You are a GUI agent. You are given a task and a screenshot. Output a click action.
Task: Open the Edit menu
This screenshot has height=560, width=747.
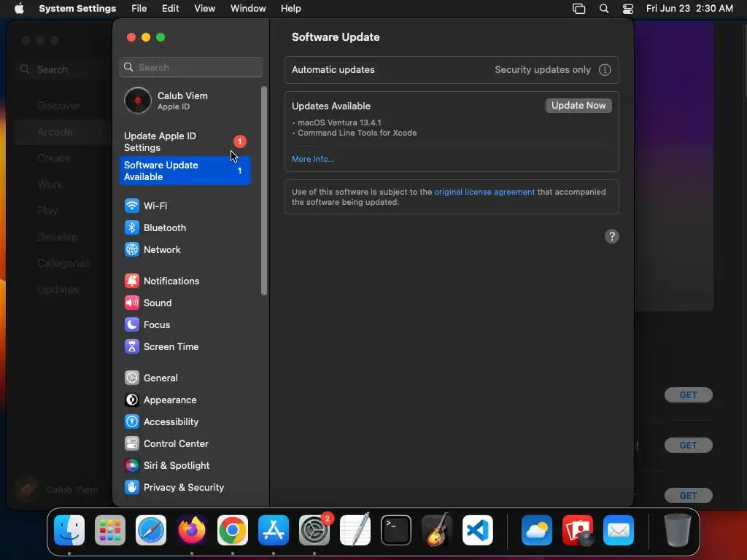click(x=170, y=9)
